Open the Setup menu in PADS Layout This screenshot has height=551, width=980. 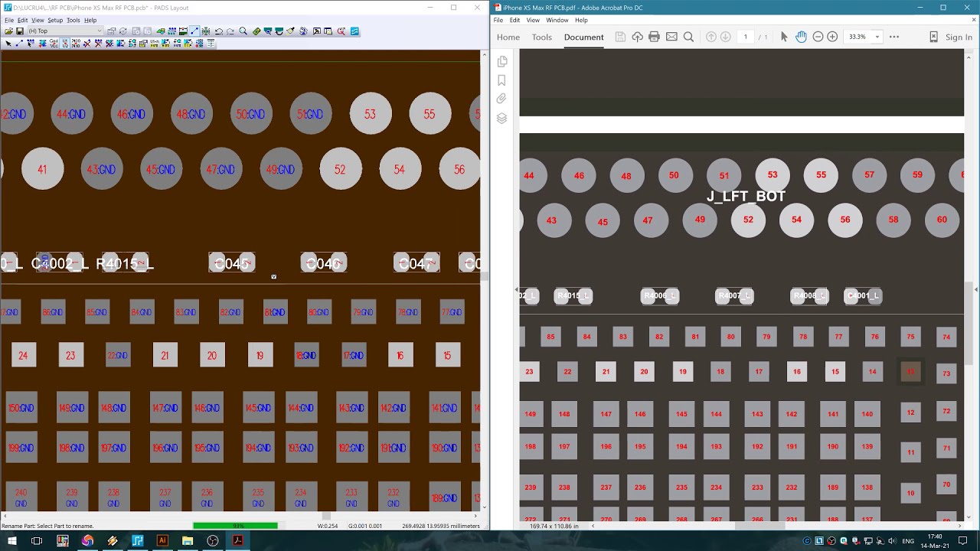[x=55, y=20]
